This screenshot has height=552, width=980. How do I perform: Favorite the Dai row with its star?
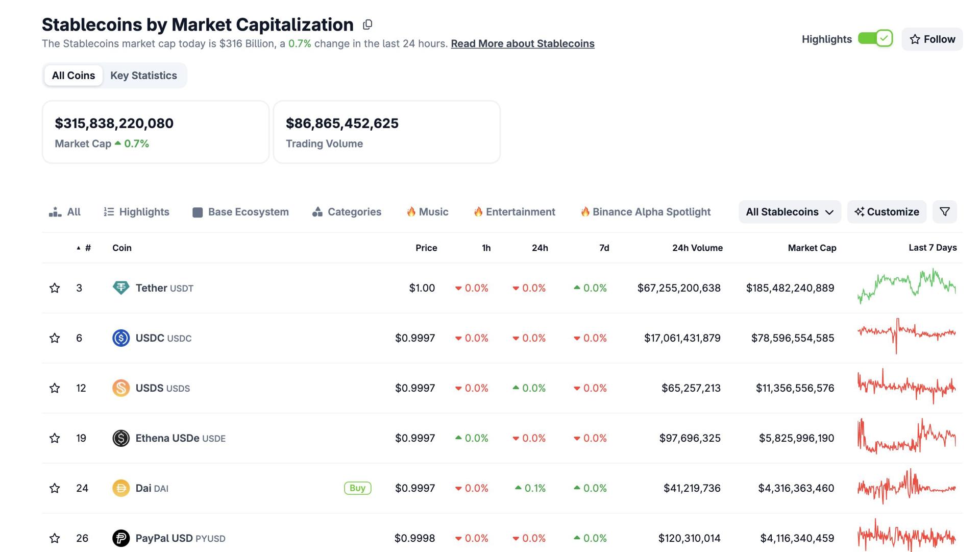pos(55,488)
